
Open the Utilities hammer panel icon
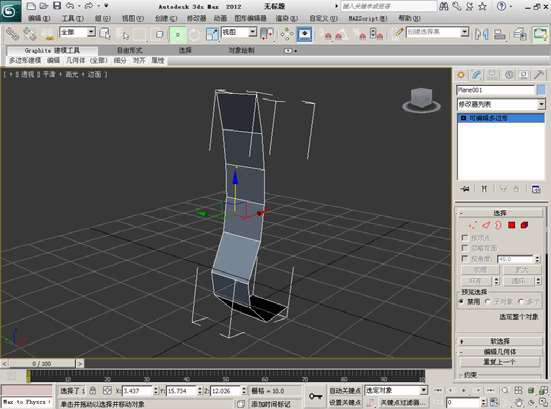click(538, 75)
